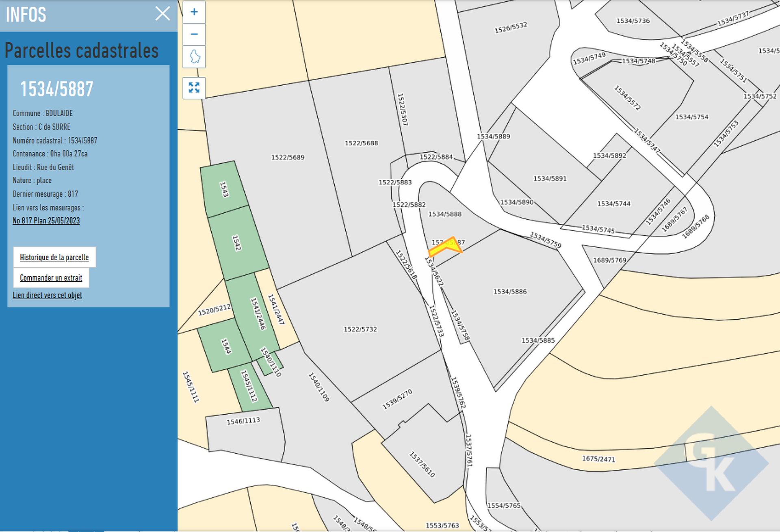Click green parcel 1544
Viewport: 780px width, 532px height.
tap(224, 346)
